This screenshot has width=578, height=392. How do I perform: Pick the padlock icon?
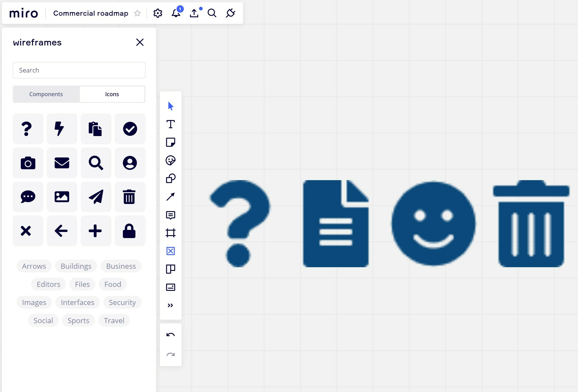[130, 231]
